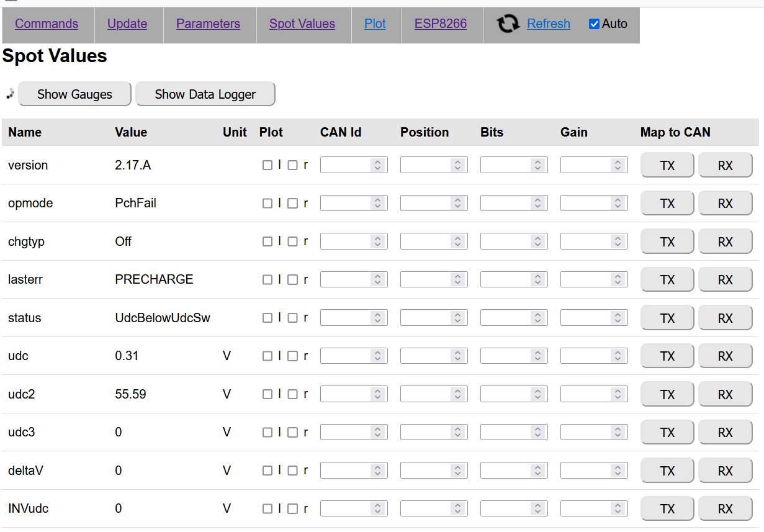
Task: Click the CAN Id stepper for version
Action: [377, 165]
